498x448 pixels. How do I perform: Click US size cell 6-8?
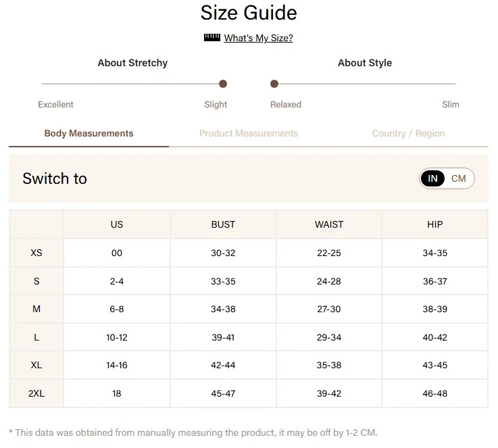pyautogui.click(x=116, y=309)
